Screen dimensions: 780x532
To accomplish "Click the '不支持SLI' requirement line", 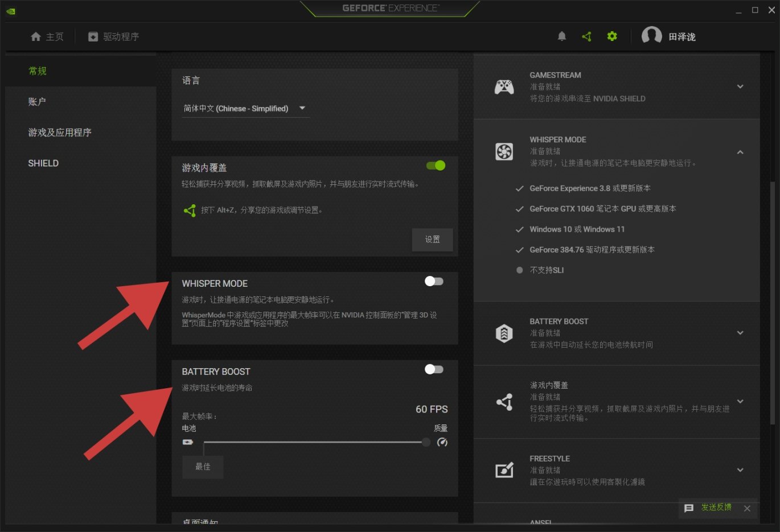I will 547,270.
